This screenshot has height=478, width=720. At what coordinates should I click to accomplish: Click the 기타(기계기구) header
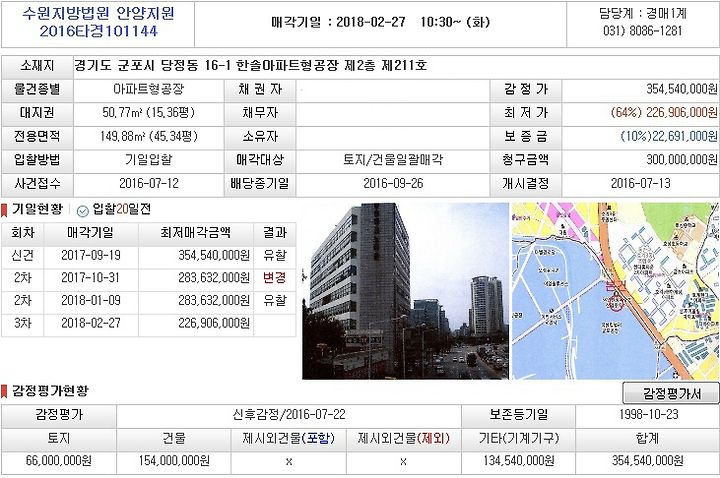pos(519,439)
